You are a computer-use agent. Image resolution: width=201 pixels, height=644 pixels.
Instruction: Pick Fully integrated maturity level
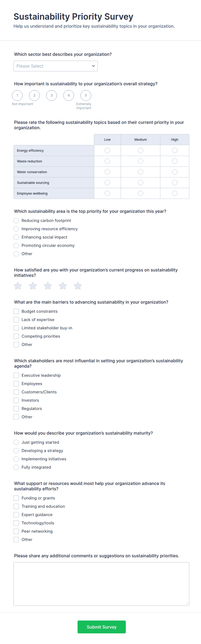click(16, 467)
